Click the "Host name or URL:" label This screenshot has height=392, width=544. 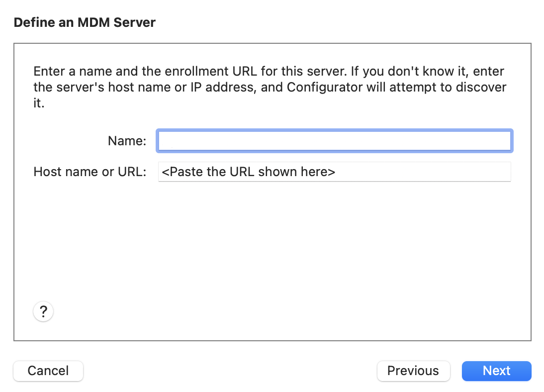[90, 172]
